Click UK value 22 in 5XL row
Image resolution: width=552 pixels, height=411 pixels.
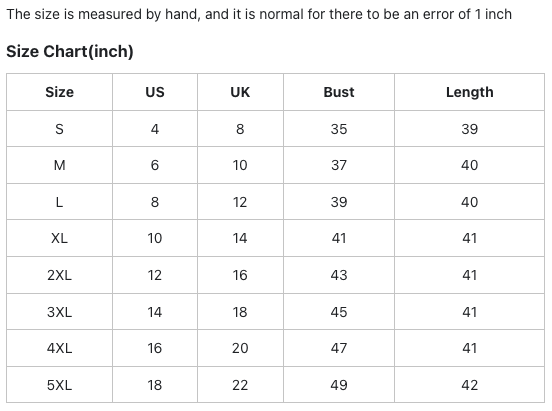(240, 385)
